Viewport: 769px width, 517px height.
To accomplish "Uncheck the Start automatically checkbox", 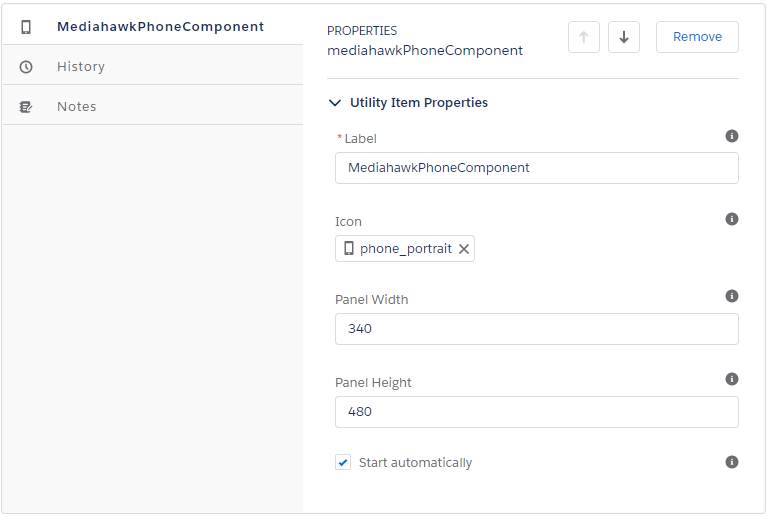I will (x=343, y=462).
